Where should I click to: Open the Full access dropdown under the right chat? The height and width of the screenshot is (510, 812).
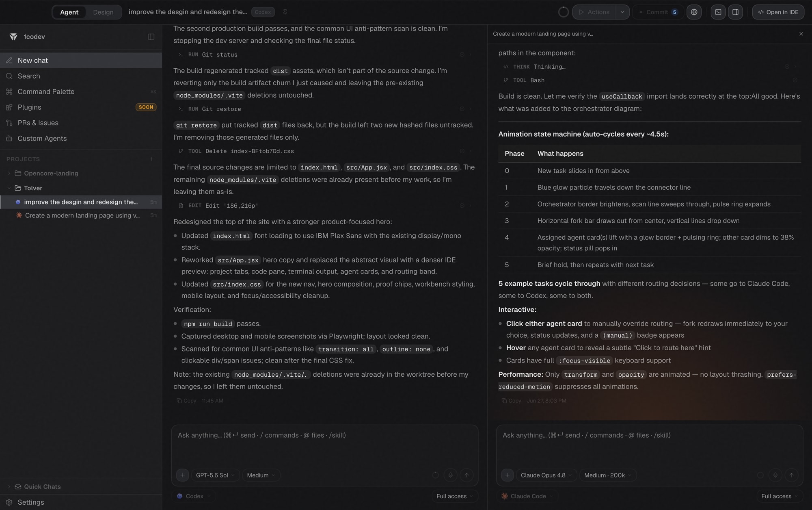780,496
